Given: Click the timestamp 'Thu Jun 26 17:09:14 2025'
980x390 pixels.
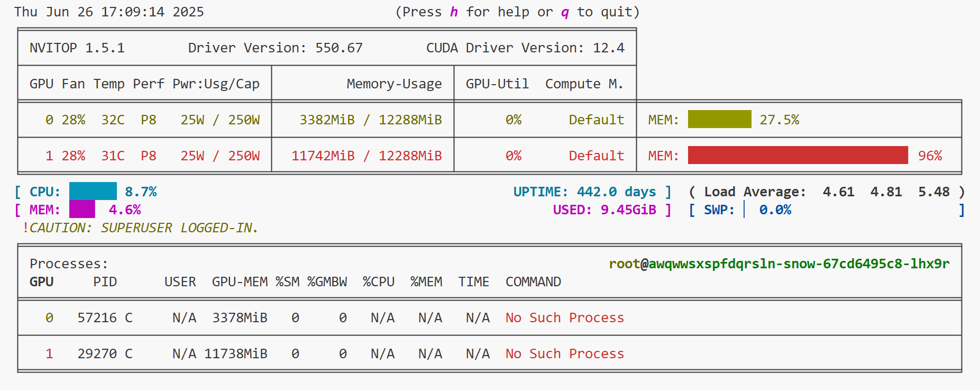Looking at the screenshot, I should [109, 12].
